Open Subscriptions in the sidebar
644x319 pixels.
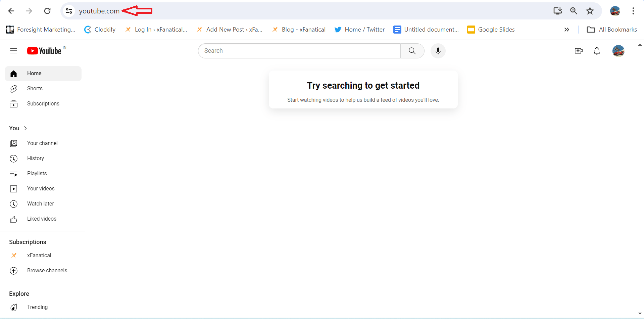[43, 104]
